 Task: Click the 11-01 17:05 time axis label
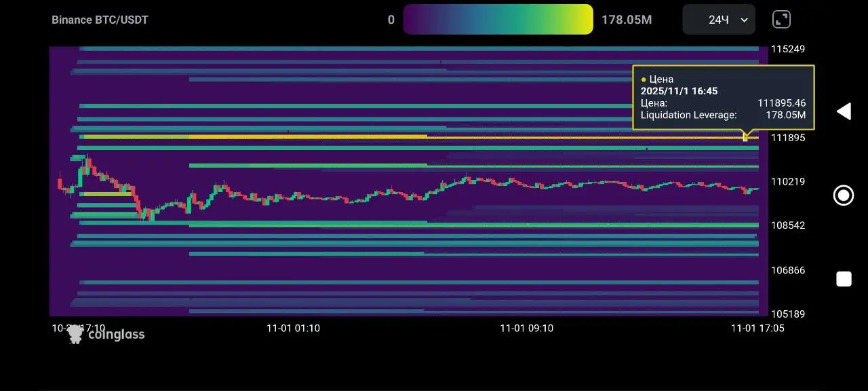(x=757, y=328)
